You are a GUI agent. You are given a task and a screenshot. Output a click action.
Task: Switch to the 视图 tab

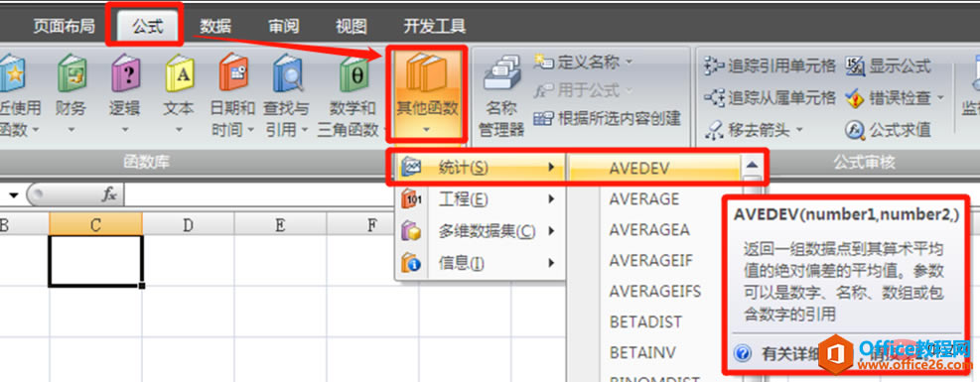tap(350, 26)
